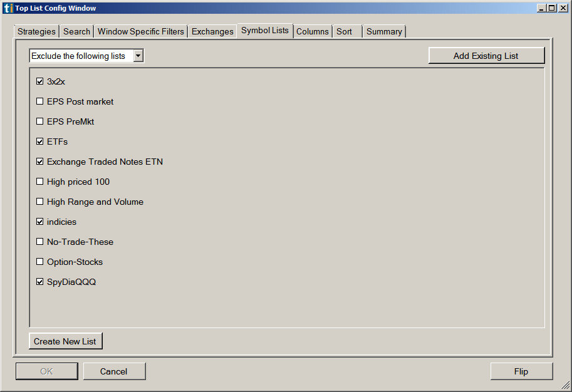Uncheck the indicies checkbox
The height and width of the screenshot is (392, 572).
pos(39,222)
